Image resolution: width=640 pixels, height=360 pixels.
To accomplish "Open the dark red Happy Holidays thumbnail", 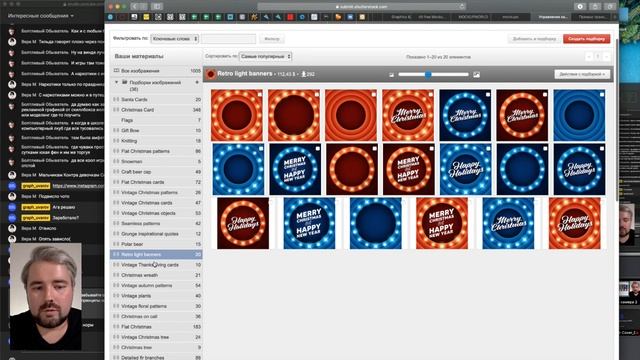I will click(x=243, y=223).
